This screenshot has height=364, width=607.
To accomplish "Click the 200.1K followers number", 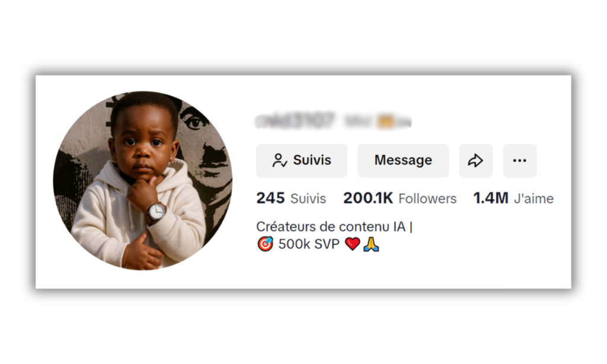I will coord(368,198).
